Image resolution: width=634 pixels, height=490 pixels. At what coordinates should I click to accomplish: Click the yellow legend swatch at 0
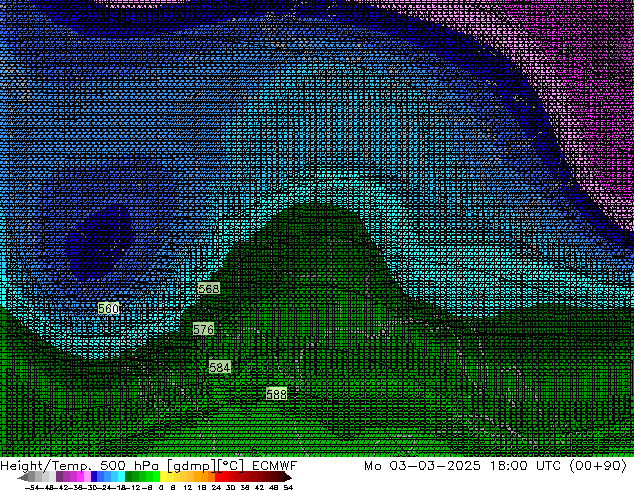click(163, 476)
